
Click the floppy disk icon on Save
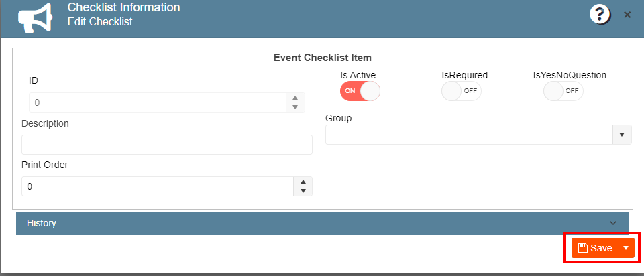click(x=582, y=248)
